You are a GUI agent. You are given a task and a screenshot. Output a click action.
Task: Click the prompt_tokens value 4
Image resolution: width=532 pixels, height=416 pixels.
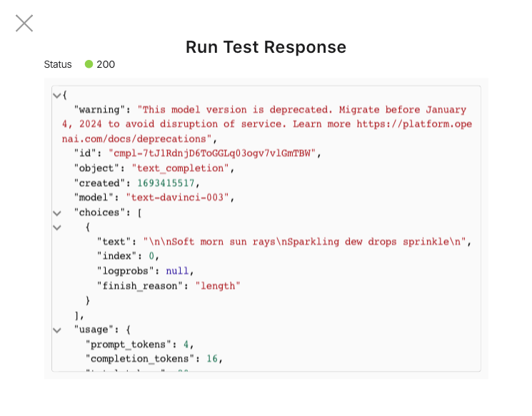coord(186,345)
